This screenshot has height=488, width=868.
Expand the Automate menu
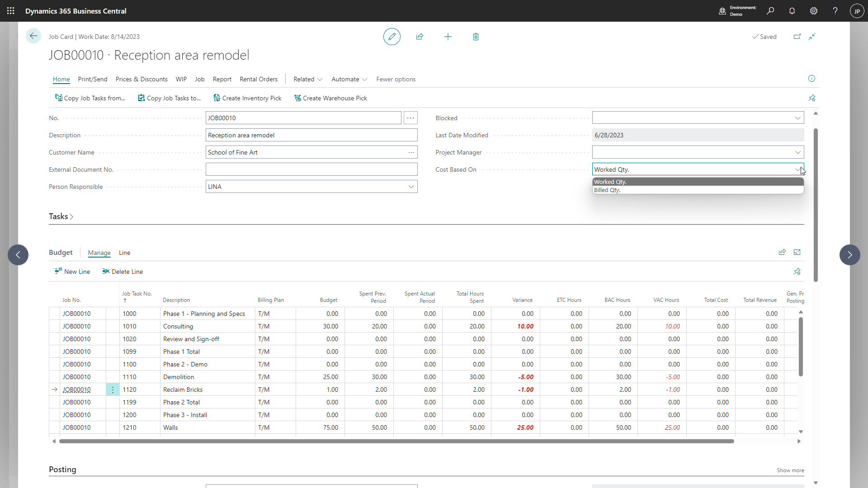pyautogui.click(x=349, y=79)
